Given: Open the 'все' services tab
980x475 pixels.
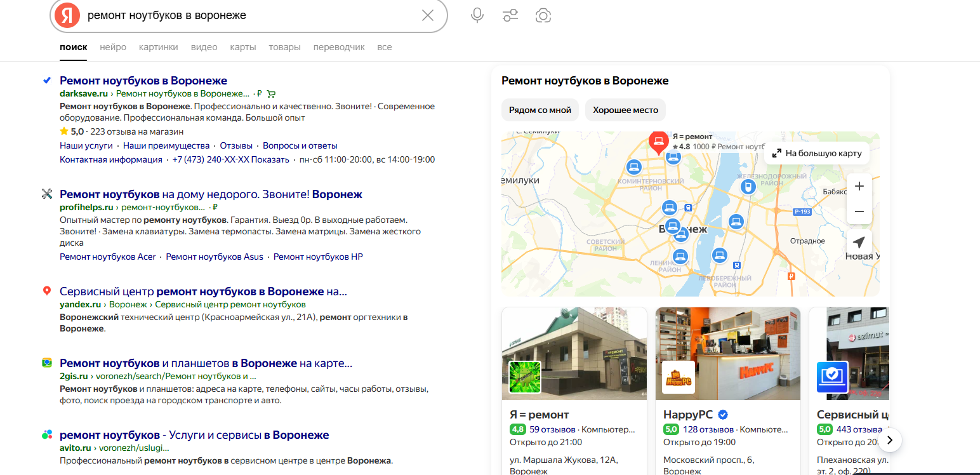Looking at the screenshot, I should (x=385, y=47).
